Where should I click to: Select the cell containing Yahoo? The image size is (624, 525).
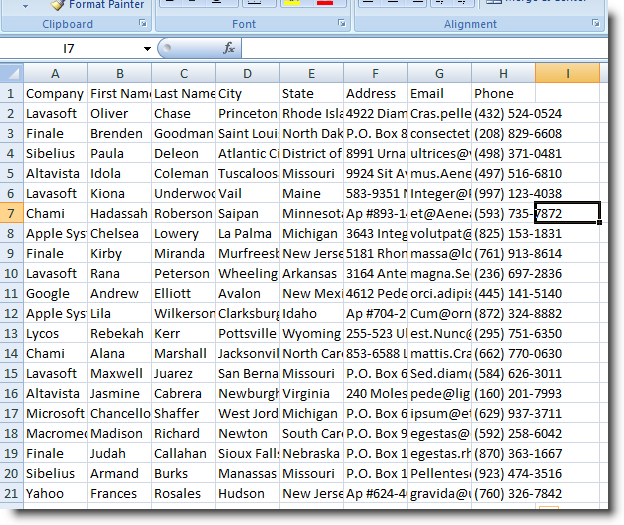coord(55,493)
